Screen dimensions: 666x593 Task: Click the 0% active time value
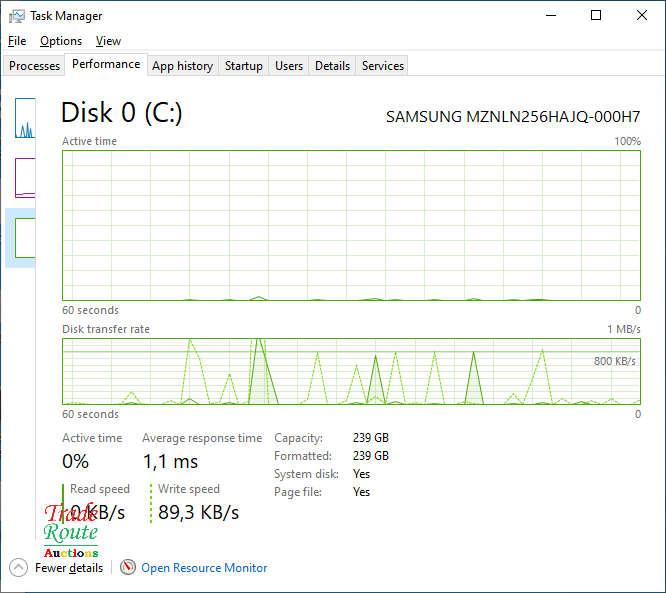click(75, 462)
